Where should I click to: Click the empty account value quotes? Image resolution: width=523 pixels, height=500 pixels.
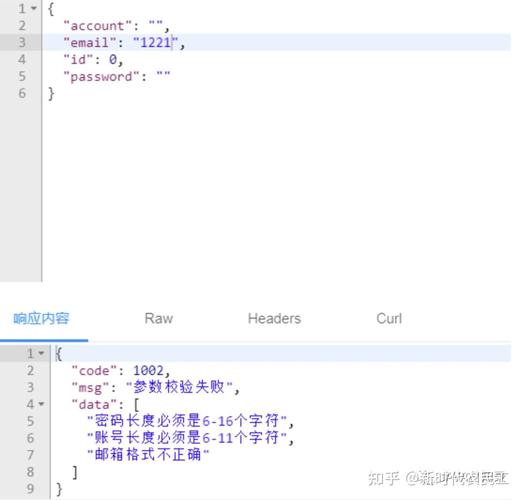(156, 23)
